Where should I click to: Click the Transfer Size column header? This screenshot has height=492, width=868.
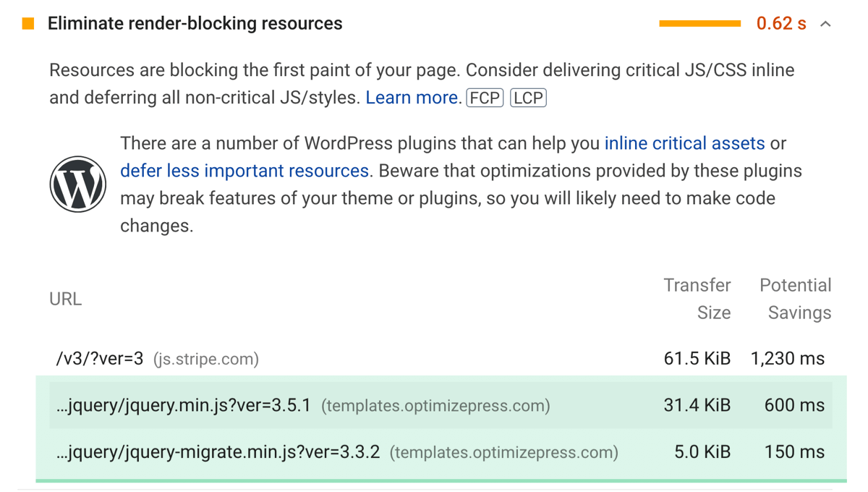tap(697, 299)
